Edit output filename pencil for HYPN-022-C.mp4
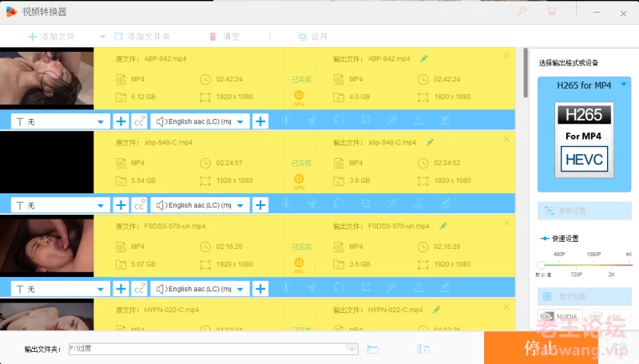This screenshot has width=639, height=364. 436,310
